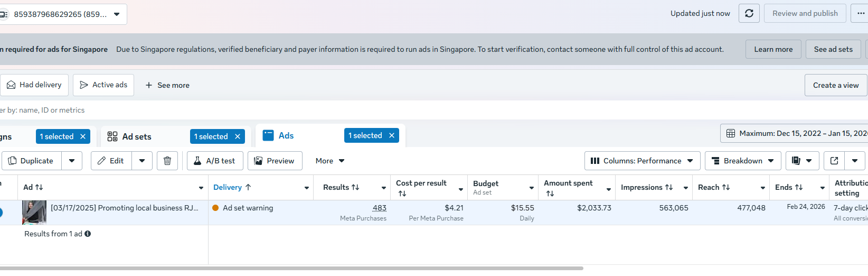
Task: Delete selected ad with trash icon
Action: coord(167,161)
